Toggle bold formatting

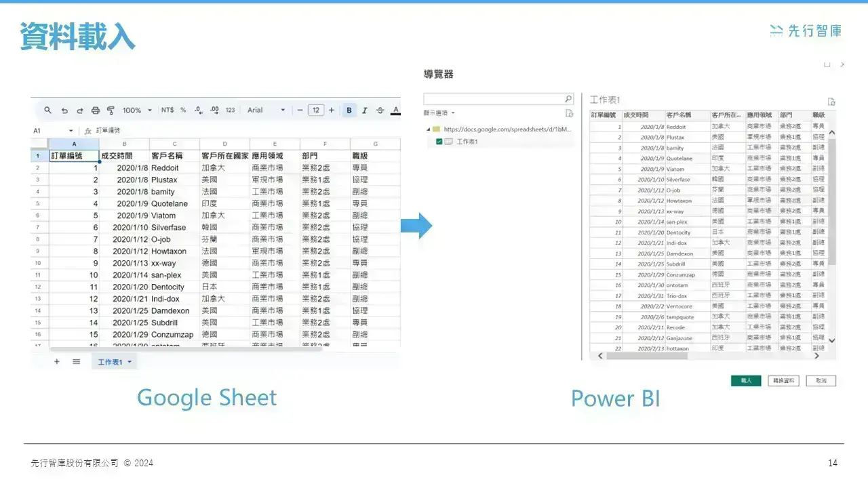349,110
